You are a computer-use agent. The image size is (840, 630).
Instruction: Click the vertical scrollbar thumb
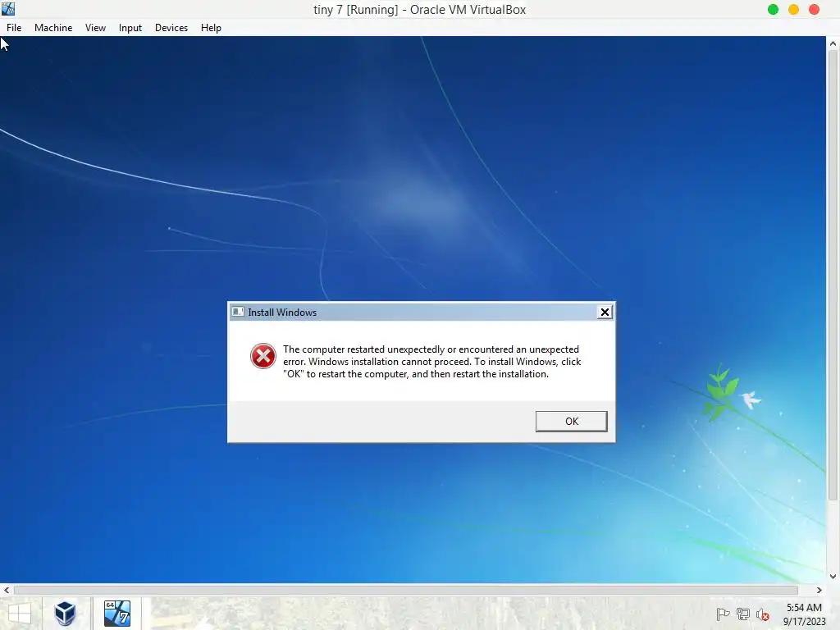click(x=833, y=276)
